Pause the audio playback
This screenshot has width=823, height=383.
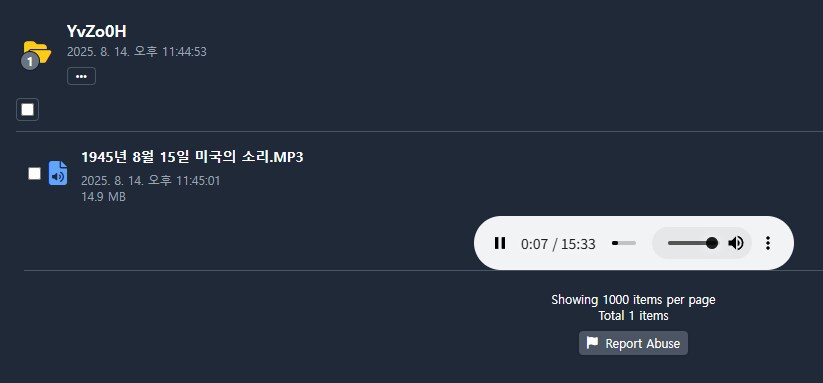[500, 243]
